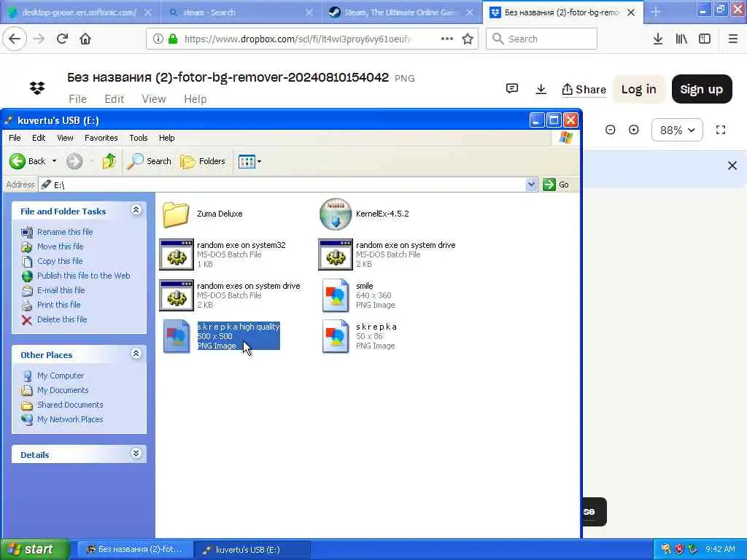Toggle the Folders pane button
747x560 pixels.
coord(203,161)
